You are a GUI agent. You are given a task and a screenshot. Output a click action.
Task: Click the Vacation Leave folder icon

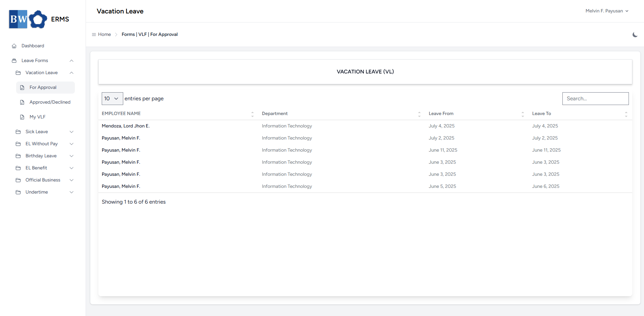(x=18, y=73)
